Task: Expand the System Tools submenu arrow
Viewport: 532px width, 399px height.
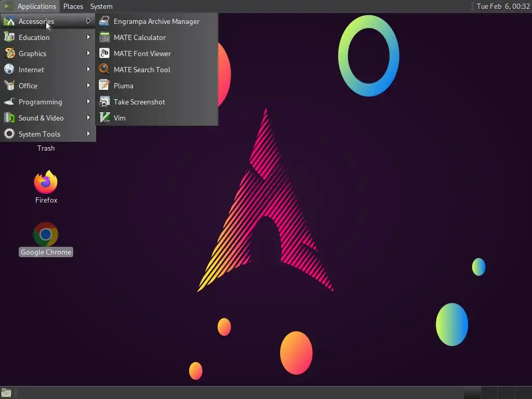Action: coord(88,134)
